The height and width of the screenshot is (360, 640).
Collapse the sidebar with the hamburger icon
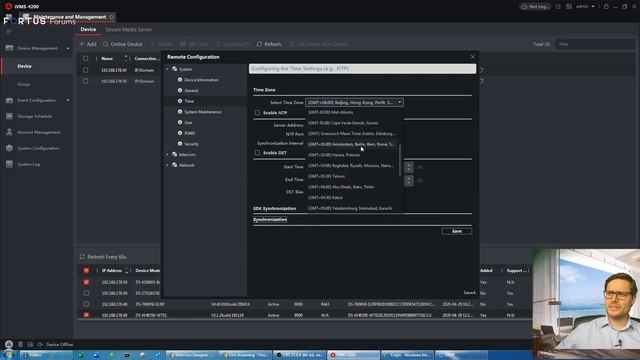point(9,31)
